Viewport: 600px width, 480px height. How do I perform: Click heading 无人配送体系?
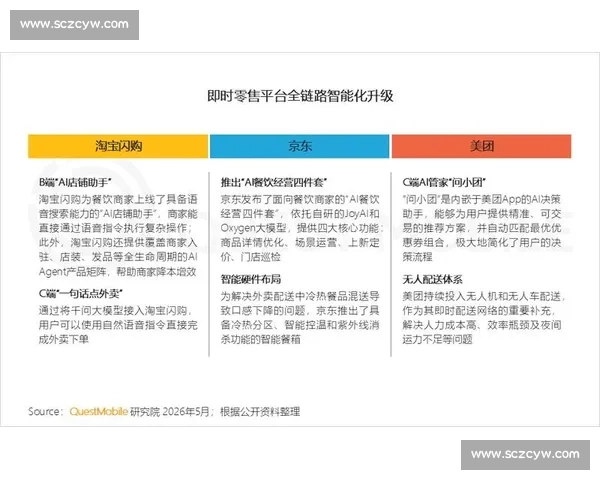tap(432, 279)
